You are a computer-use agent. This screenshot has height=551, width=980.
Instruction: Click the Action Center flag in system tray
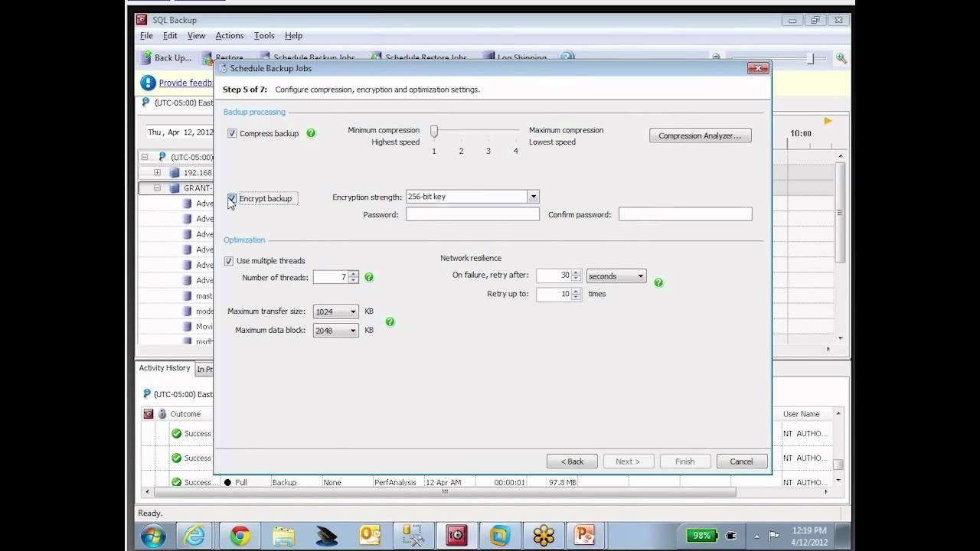pos(774,536)
